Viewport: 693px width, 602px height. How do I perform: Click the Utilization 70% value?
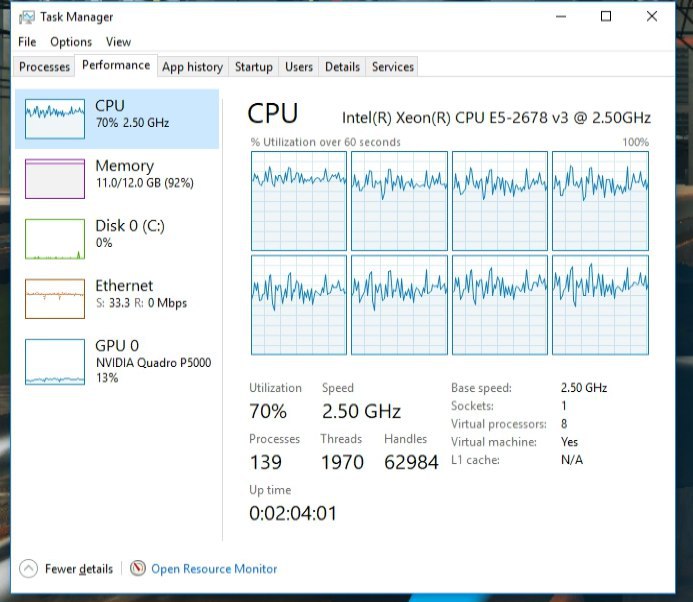(268, 411)
